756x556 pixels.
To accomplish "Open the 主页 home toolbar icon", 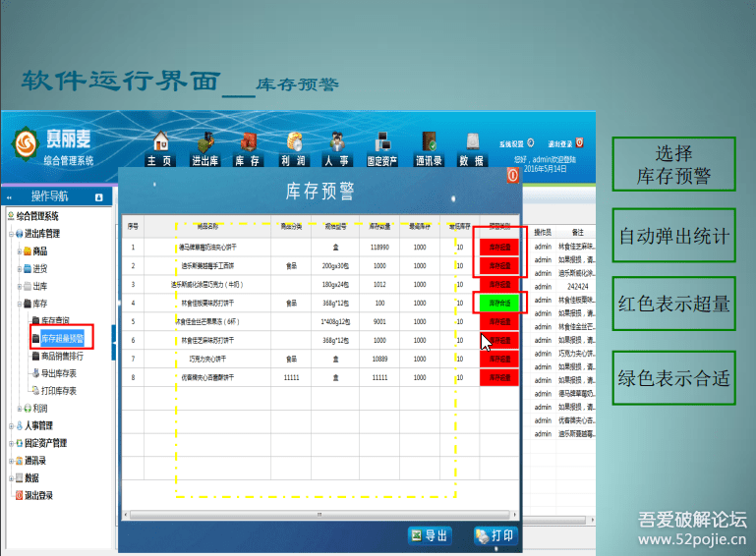I will click(x=160, y=149).
